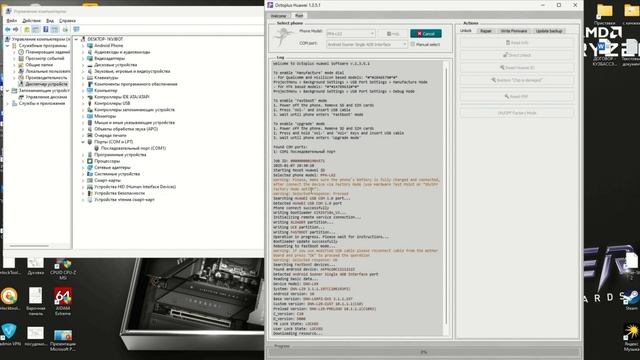This screenshot has width=640, height=360.
Task: Select the Мониторы category icon
Action: (x=90, y=116)
